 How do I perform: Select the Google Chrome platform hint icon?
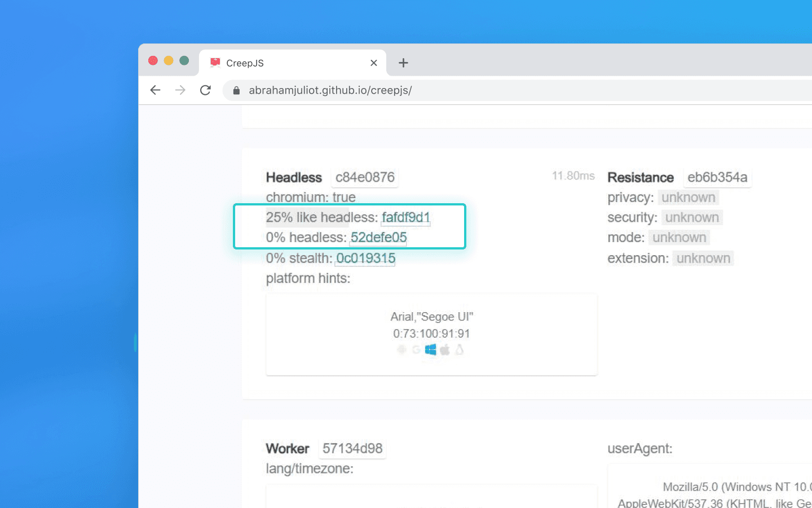(x=416, y=349)
